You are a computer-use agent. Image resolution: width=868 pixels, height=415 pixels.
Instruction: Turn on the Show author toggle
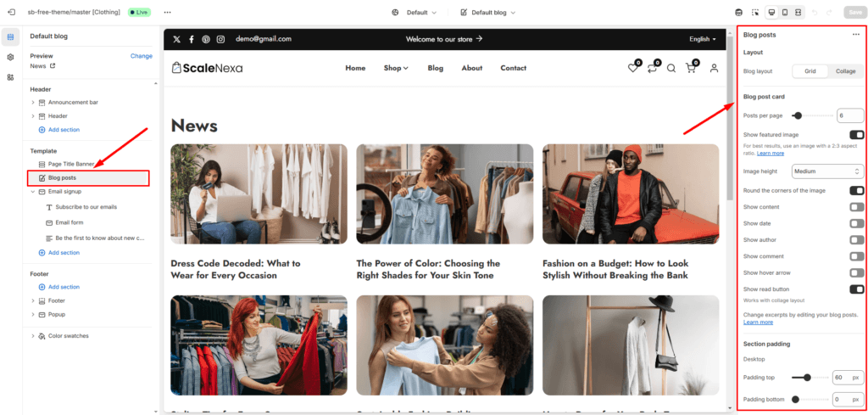tap(856, 240)
